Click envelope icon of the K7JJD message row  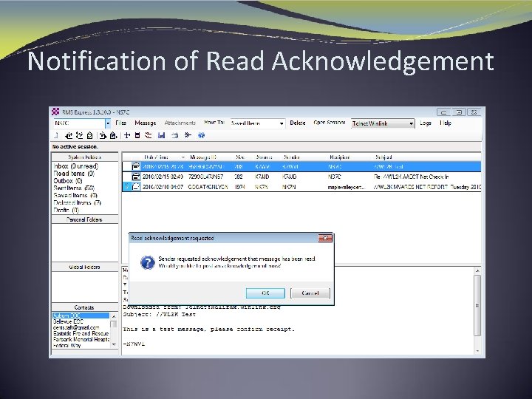(x=136, y=177)
